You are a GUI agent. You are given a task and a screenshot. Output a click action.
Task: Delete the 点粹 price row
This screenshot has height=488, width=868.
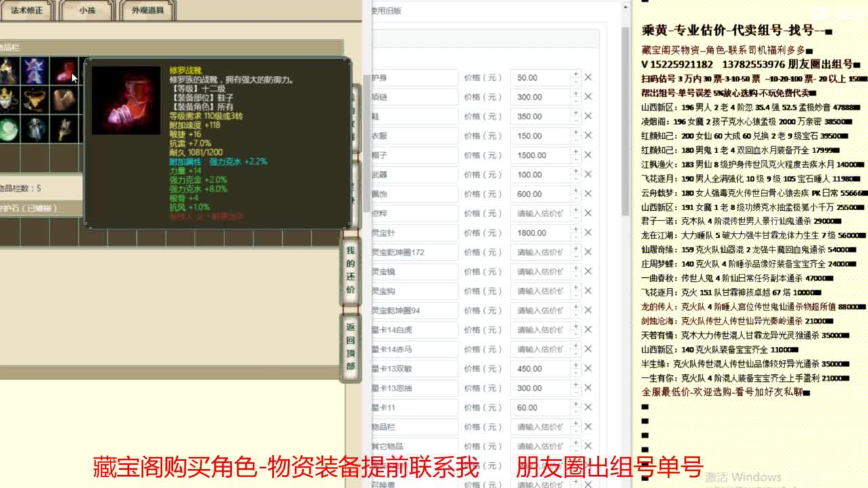click(588, 213)
